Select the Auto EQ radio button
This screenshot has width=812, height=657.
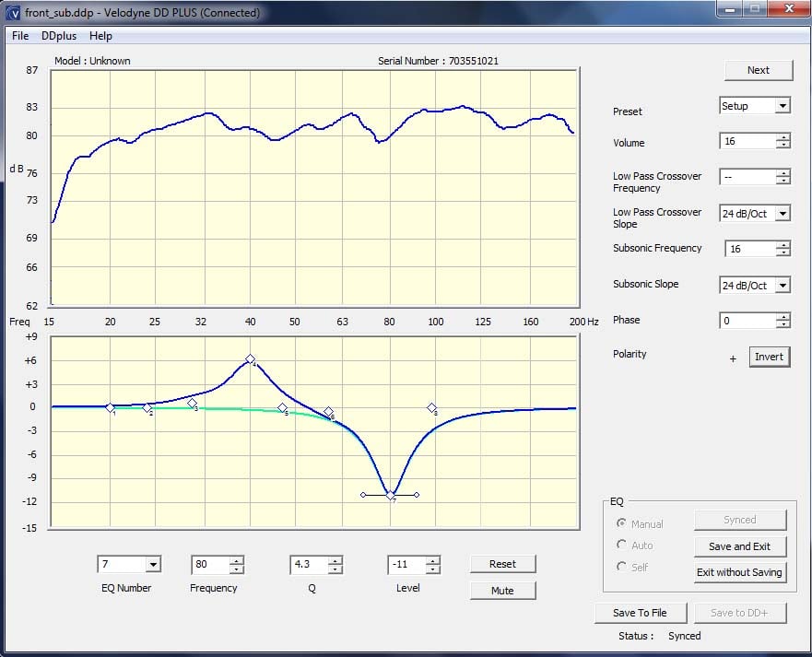(x=621, y=546)
